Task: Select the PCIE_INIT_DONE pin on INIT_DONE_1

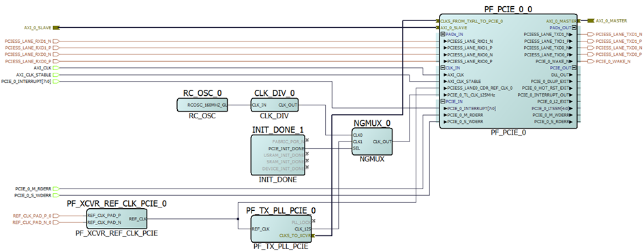Action: pos(286,148)
